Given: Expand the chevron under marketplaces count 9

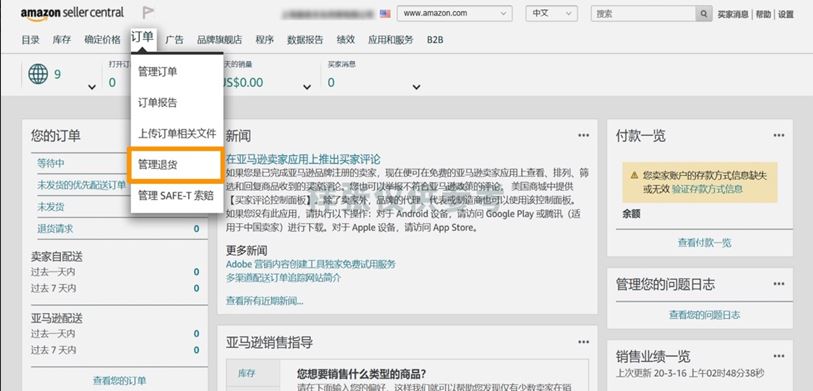Looking at the screenshot, I should click(92, 87).
